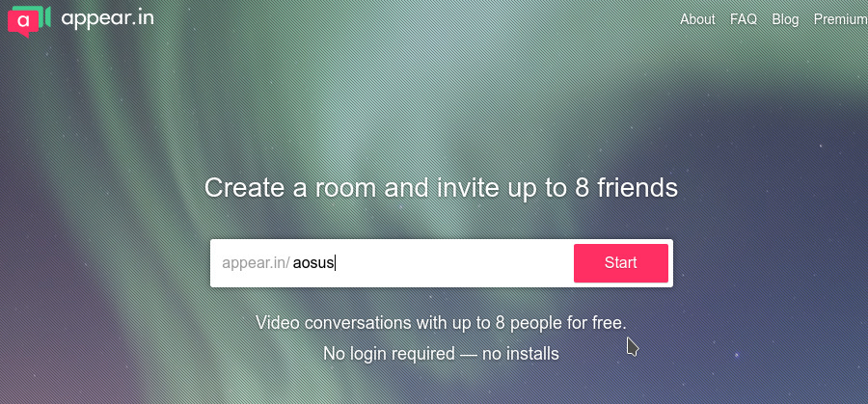This screenshot has height=404, width=868.
Task: Open the About page
Action: pyautogui.click(x=697, y=19)
